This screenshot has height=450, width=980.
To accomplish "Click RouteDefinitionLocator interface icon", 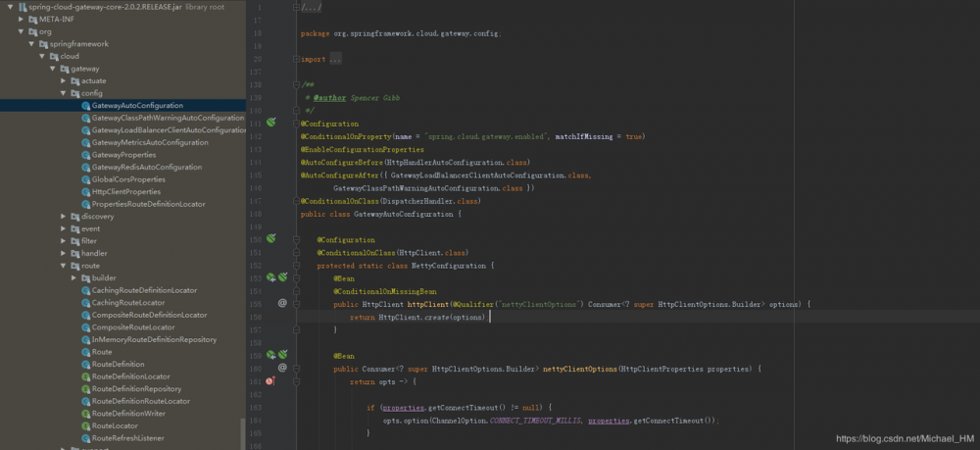I will pos(86,376).
